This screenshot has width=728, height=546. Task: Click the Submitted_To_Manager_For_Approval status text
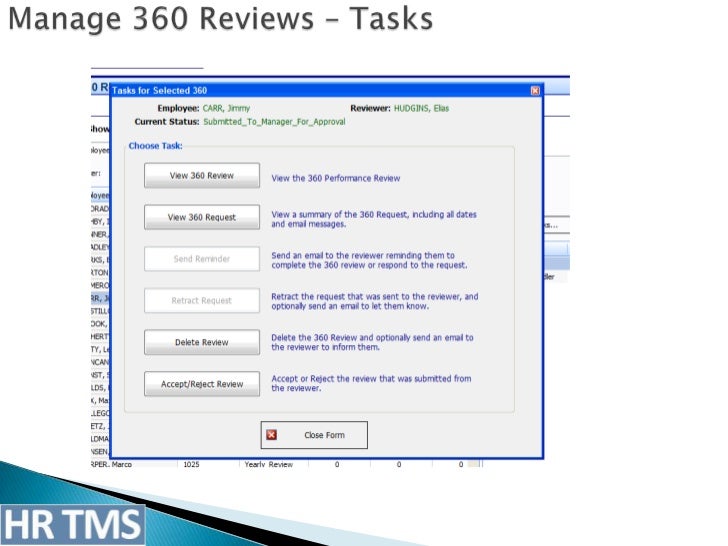click(274, 122)
